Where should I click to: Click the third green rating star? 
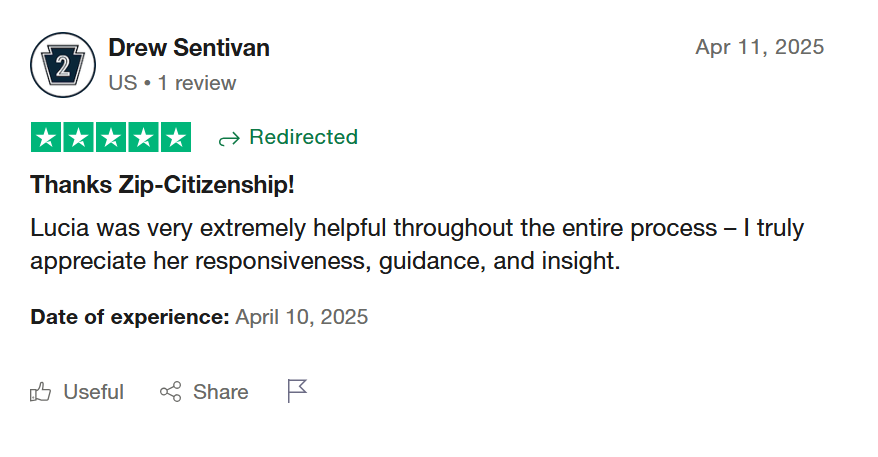pos(111,137)
